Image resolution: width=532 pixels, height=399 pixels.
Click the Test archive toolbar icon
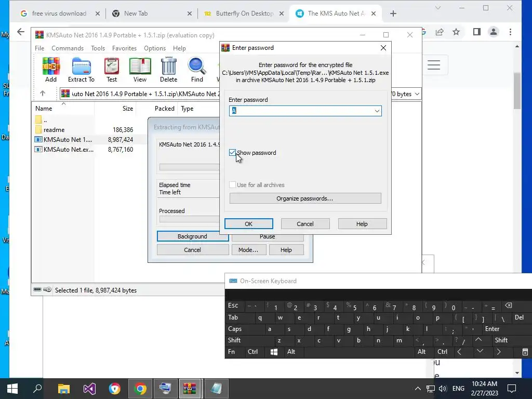pos(112,70)
